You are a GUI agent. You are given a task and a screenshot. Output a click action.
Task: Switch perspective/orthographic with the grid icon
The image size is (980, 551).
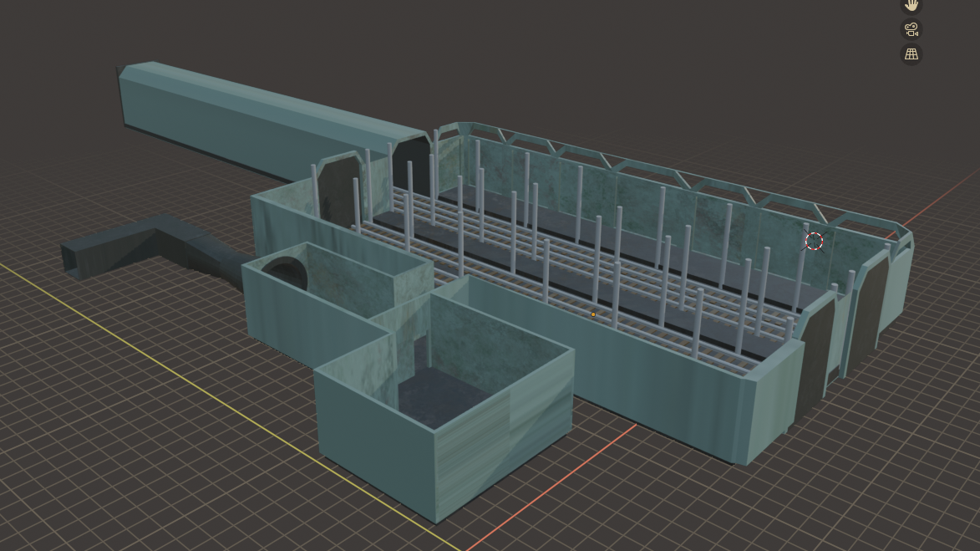pyautogui.click(x=911, y=54)
